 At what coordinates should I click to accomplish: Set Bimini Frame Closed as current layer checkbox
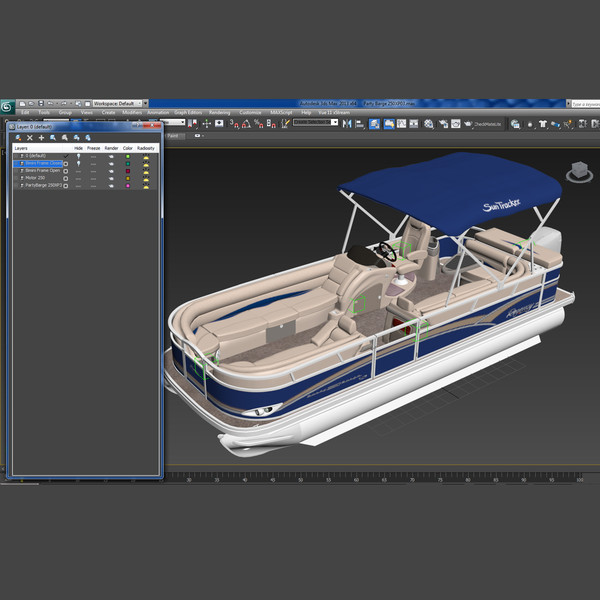(x=66, y=164)
